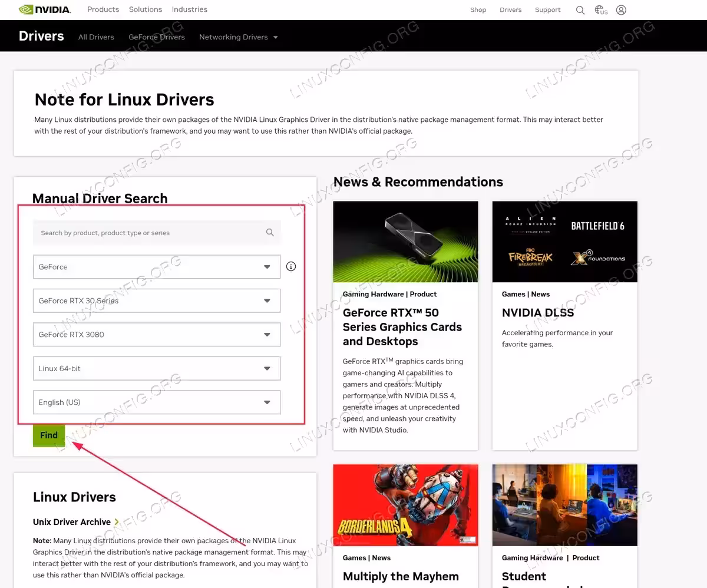Open the Borderlands 4 thumbnail
The height and width of the screenshot is (588, 707).
point(405,505)
